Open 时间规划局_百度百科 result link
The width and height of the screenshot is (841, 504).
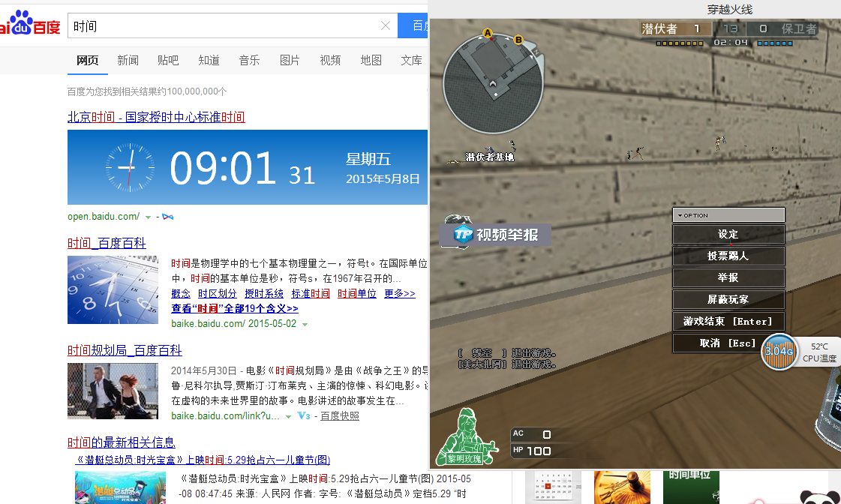[x=125, y=351]
